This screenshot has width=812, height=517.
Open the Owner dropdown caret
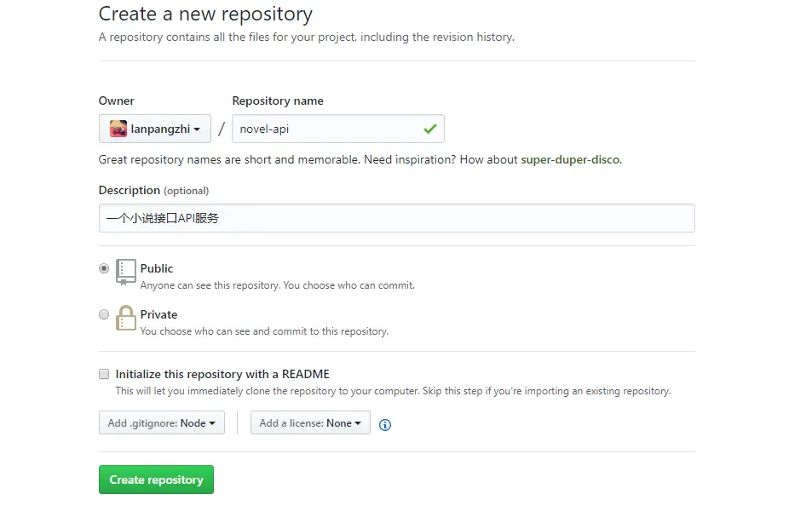coord(197,129)
